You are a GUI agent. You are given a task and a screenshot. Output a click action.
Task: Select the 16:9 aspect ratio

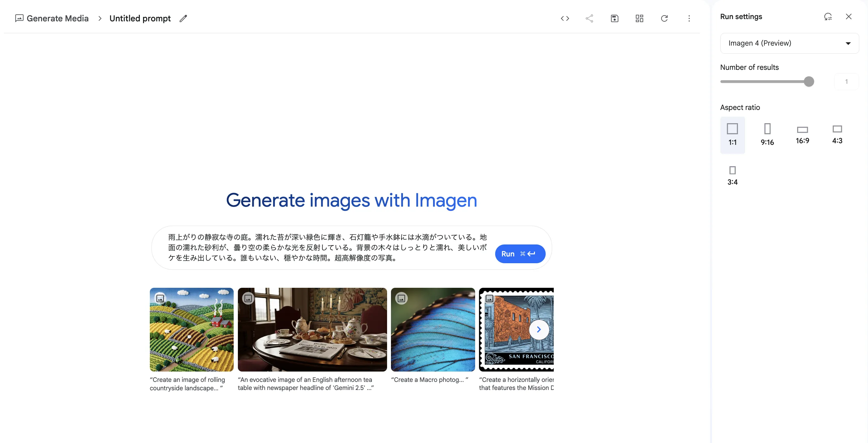click(x=802, y=134)
